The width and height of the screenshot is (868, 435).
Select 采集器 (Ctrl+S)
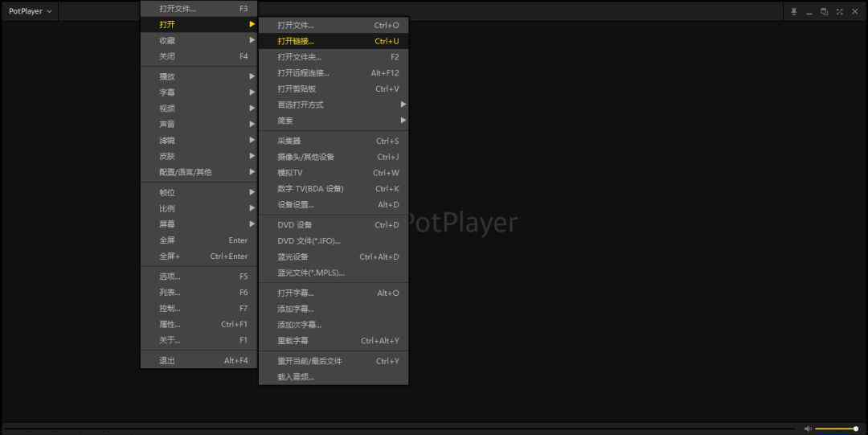(334, 141)
